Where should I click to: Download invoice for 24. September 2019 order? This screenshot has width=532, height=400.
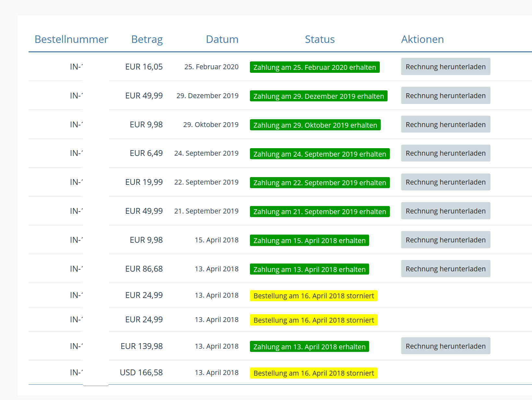click(x=445, y=153)
